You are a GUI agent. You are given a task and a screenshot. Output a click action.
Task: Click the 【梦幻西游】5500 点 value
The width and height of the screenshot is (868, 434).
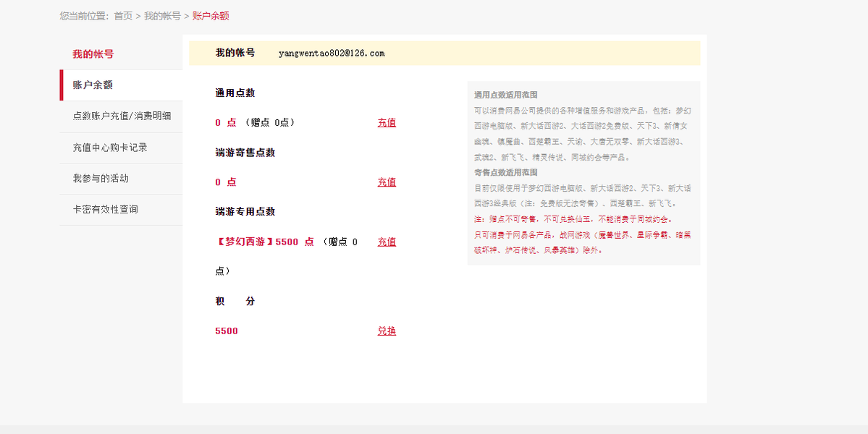[x=265, y=242]
